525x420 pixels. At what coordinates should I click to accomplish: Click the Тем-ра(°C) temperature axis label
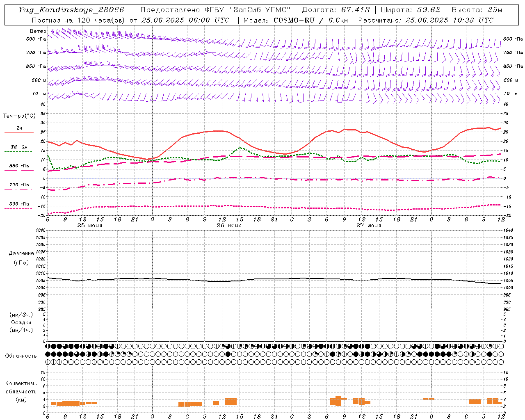[x=19, y=116]
